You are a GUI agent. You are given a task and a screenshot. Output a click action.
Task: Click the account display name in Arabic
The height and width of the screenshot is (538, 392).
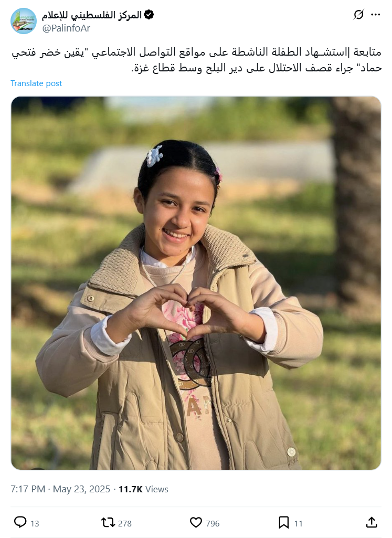(91, 15)
